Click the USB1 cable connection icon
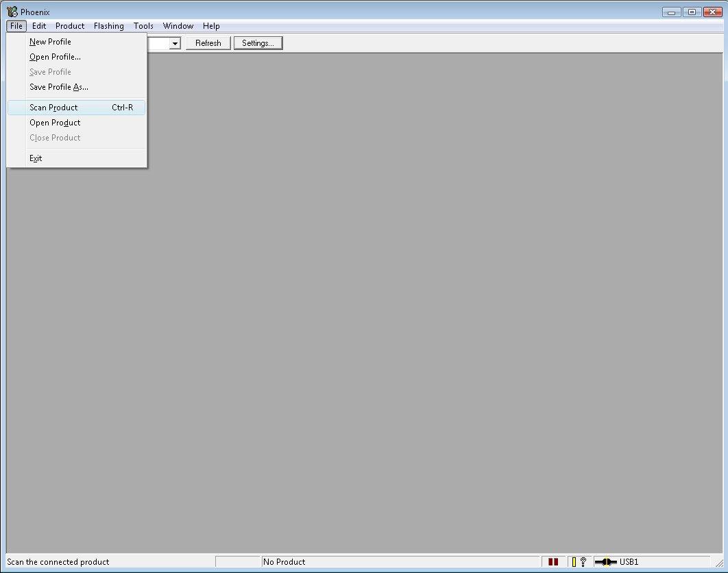Screen dimensions: 728x573 605,562
